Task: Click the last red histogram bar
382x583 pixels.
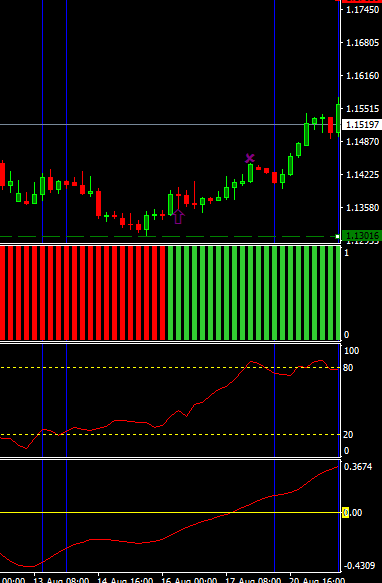Action: pos(163,293)
